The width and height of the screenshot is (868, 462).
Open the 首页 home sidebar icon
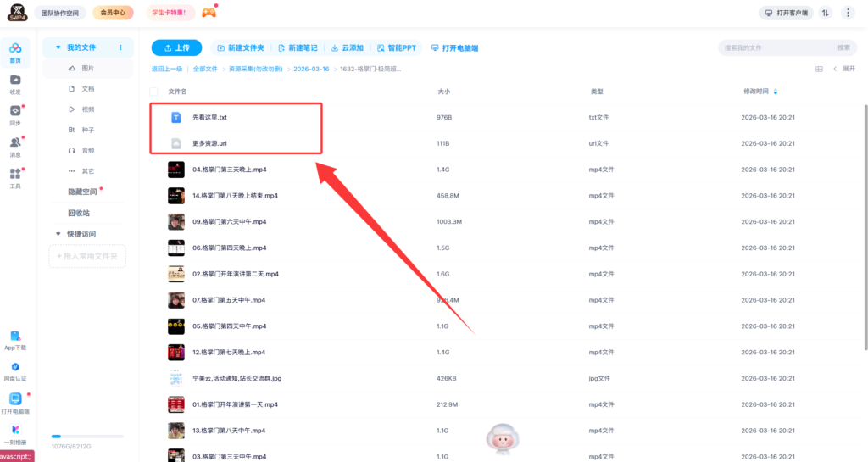[15, 48]
